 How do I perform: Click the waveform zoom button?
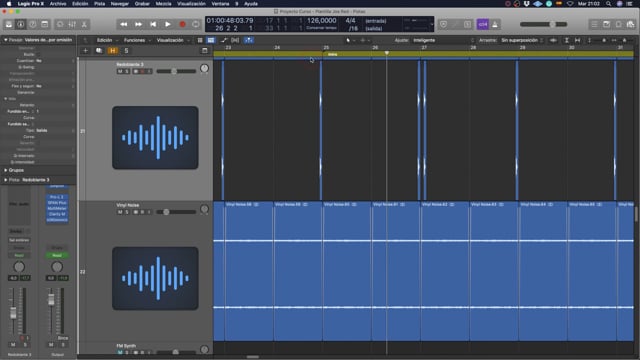pyautogui.click(x=553, y=40)
